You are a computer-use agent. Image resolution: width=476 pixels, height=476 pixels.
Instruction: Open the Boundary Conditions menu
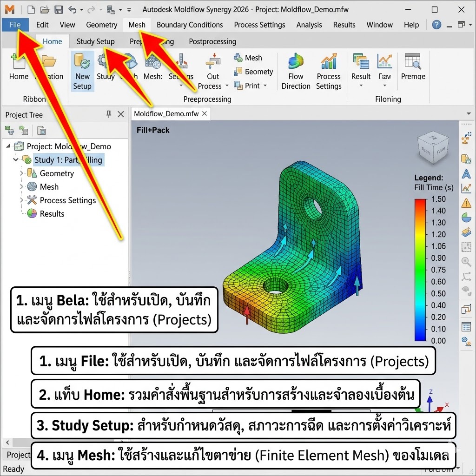(190, 25)
